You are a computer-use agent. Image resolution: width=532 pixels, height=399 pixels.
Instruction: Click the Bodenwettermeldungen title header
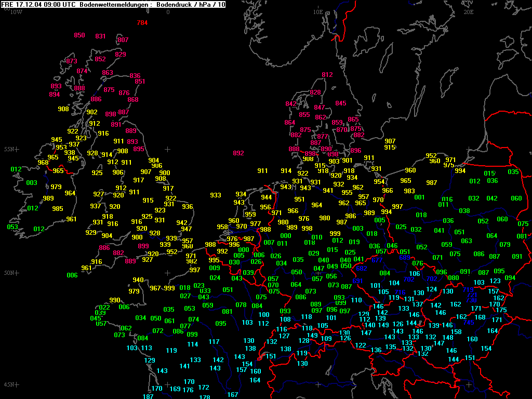(x=113, y=4)
